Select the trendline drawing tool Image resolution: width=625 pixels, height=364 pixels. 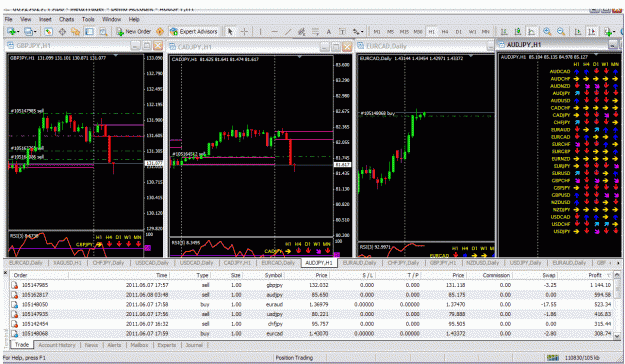288,31
